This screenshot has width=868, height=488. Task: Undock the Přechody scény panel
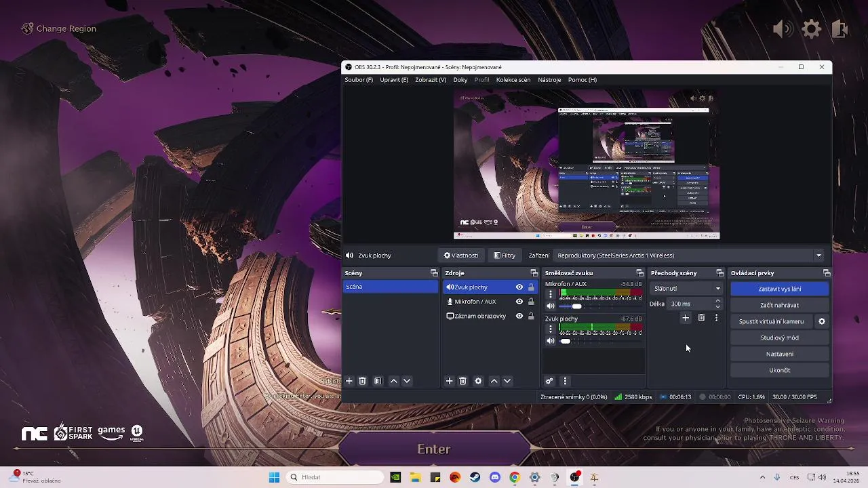(x=719, y=273)
